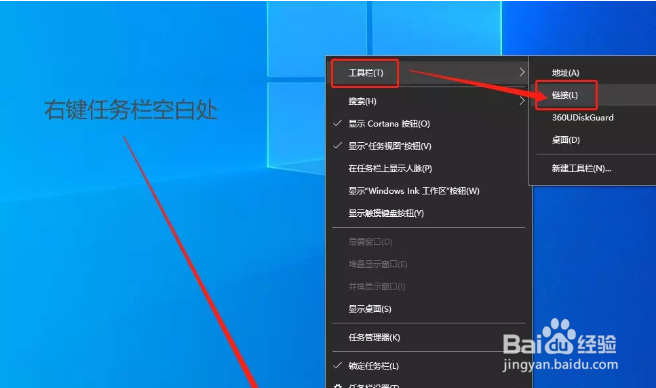The height and width of the screenshot is (388, 656).
Task: Open 任务管理器(K) from context menu
Action: point(428,337)
